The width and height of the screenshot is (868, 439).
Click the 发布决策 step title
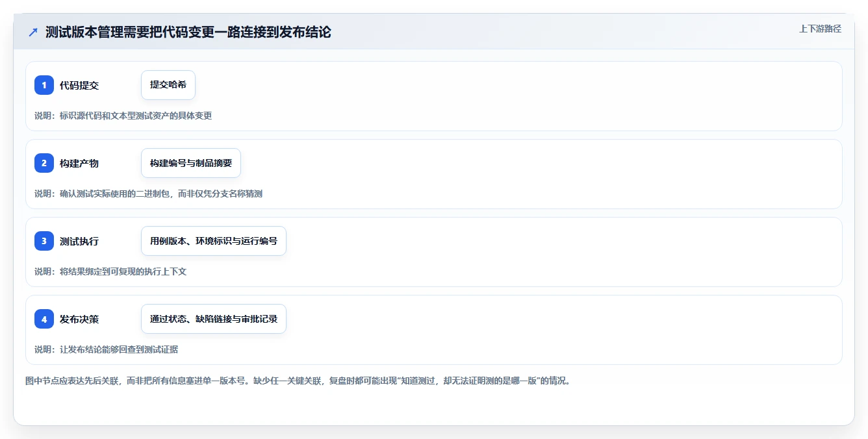[x=79, y=319]
